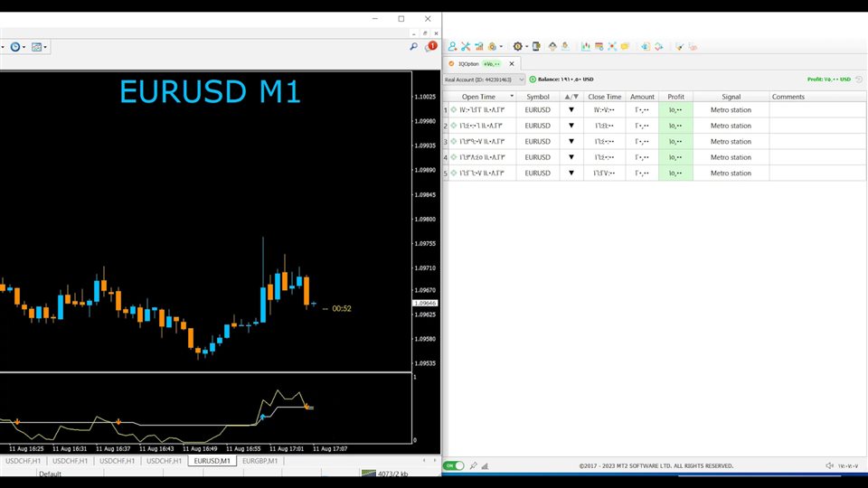Click the 1.09646 current price label
The image size is (868, 488).
(x=425, y=304)
